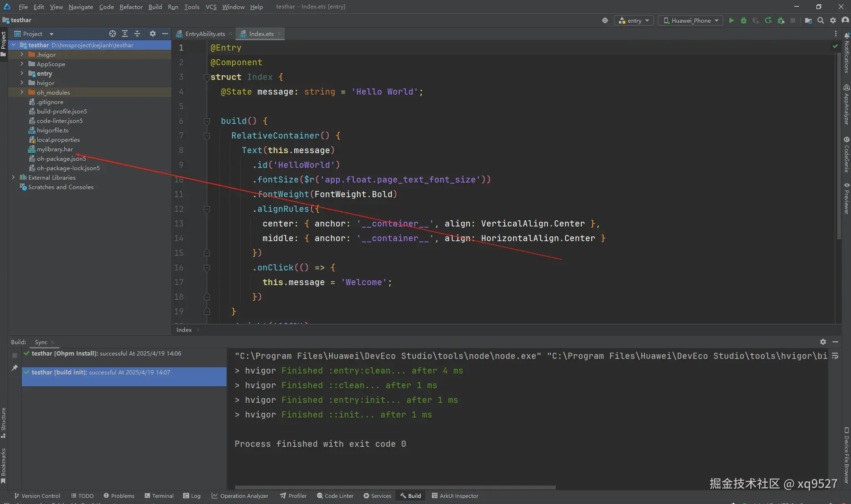Open the Code Linter tool window

point(335,495)
